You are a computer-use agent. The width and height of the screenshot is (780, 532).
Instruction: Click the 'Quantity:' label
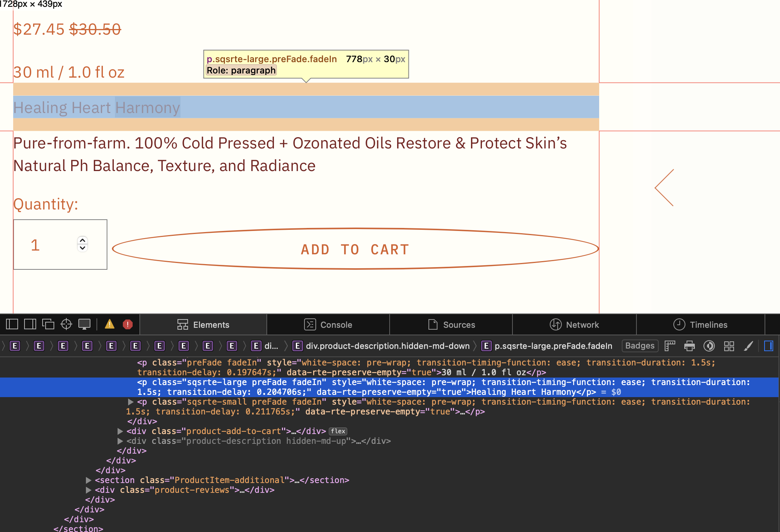(46, 204)
